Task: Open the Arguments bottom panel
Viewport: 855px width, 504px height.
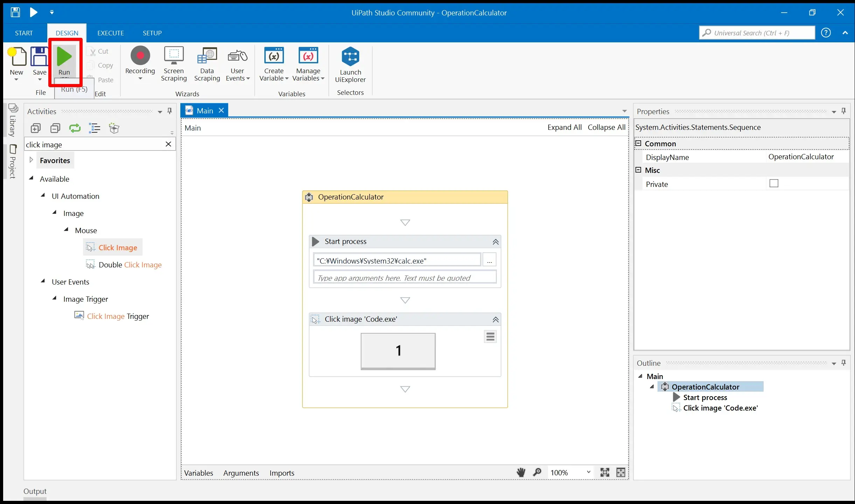Action: 241,473
